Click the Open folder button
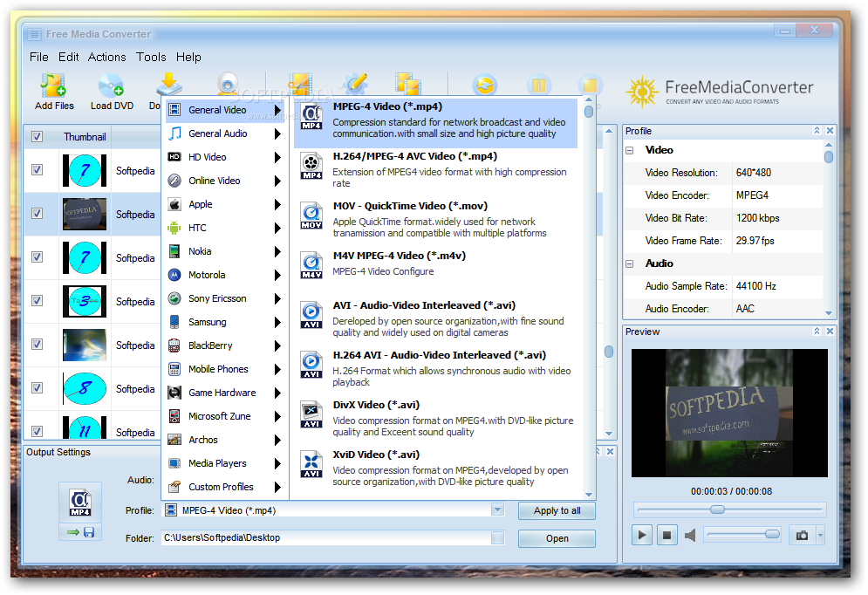Image resolution: width=868 pixels, height=595 pixels. pos(557,538)
